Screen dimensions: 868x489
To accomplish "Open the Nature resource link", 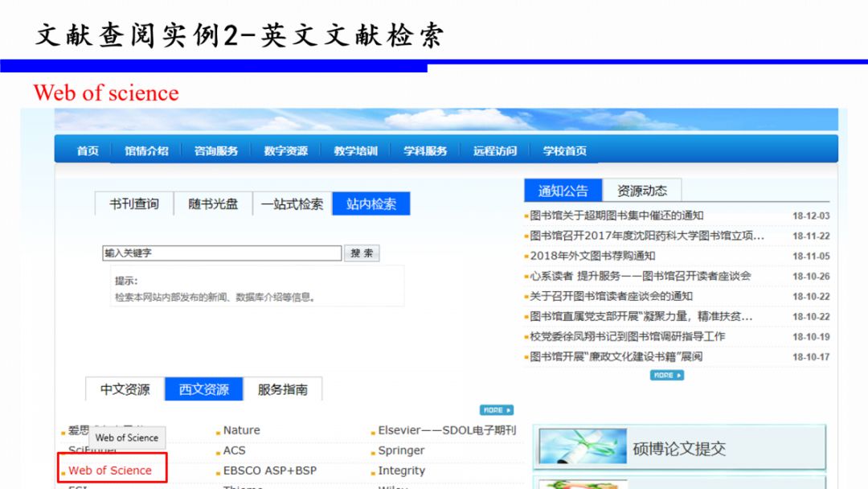I will coord(241,430).
